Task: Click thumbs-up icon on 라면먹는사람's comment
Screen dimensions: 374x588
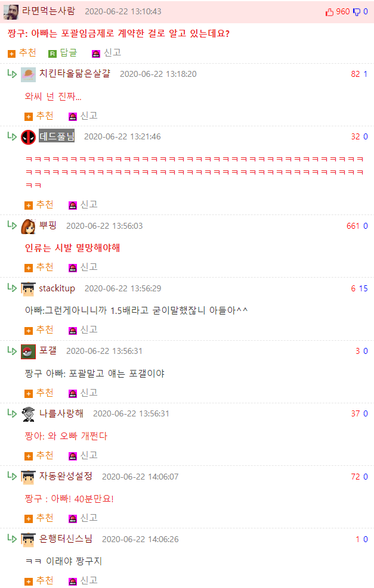Action: point(329,12)
